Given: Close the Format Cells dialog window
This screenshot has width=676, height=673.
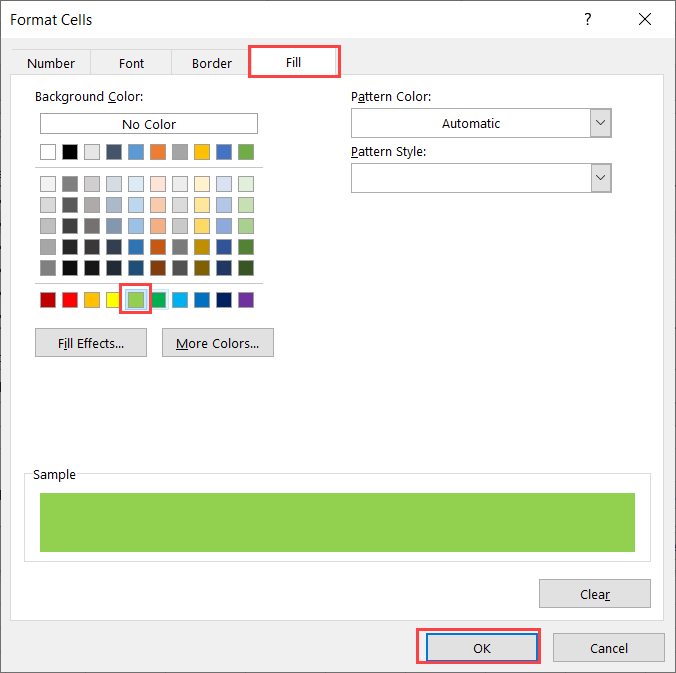Looking at the screenshot, I should click(645, 19).
